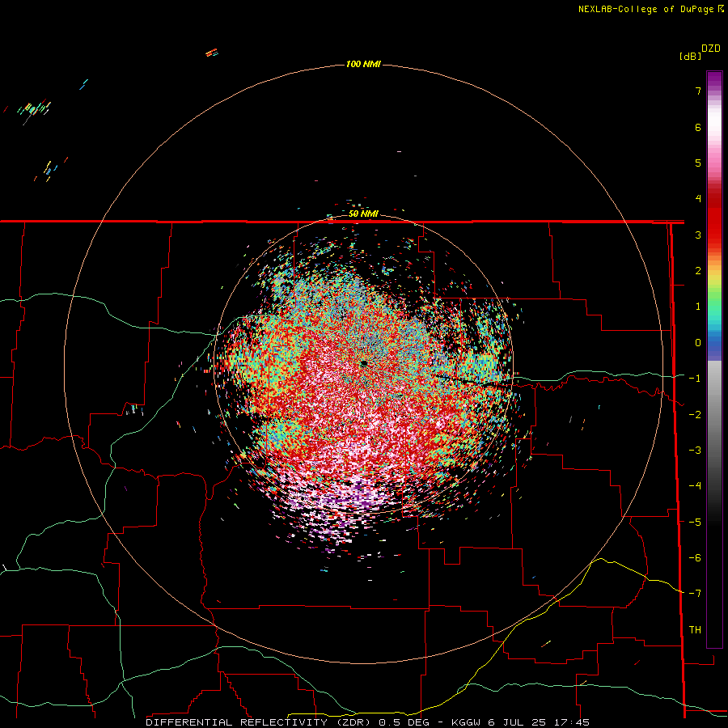
Task: Click the 1 value on the color scale
Action: [698, 307]
